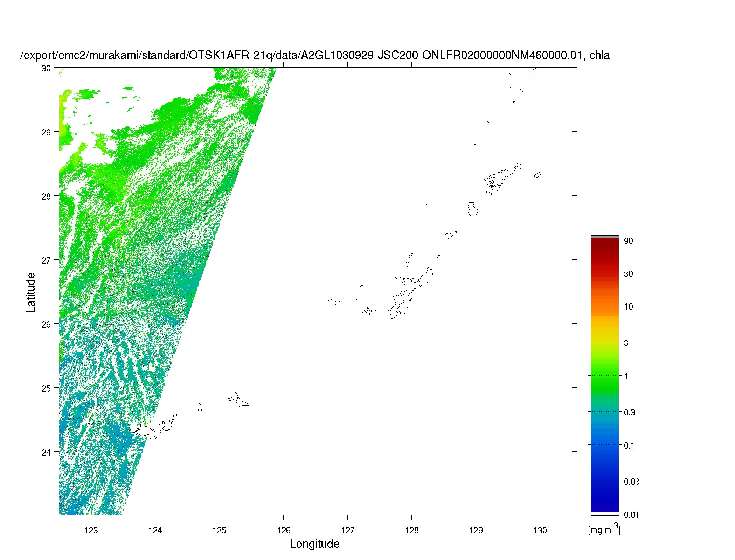Click colorbar label 30

[629, 274]
